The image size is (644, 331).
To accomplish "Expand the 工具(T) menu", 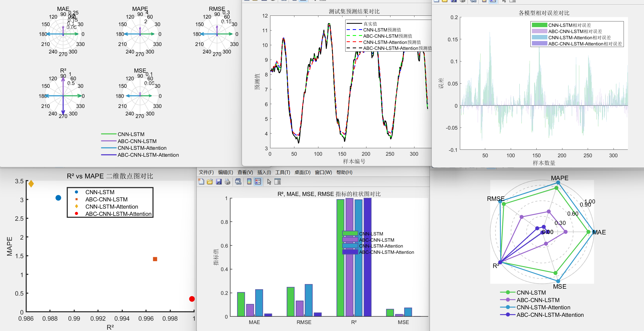I will (x=282, y=172).
